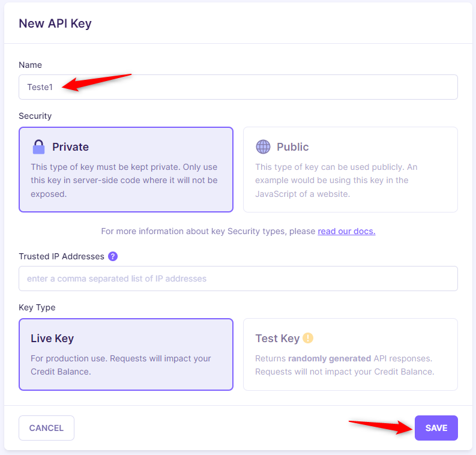Click the Trusted IP Addresses input field

pyautogui.click(x=238, y=279)
